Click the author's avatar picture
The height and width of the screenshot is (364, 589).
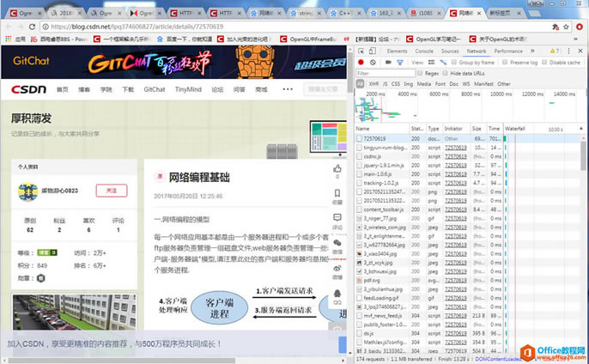click(x=27, y=191)
